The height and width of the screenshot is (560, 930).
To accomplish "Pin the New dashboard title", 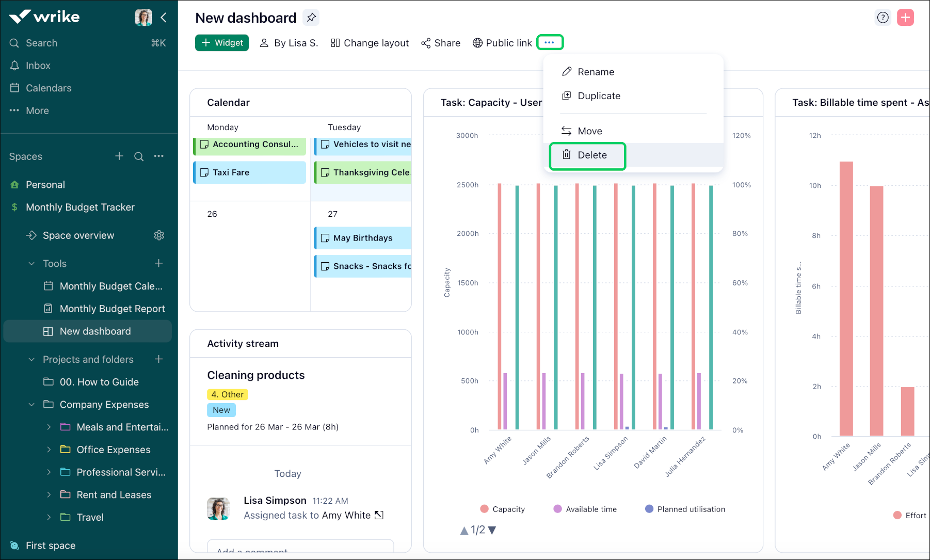I will click(311, 18).
